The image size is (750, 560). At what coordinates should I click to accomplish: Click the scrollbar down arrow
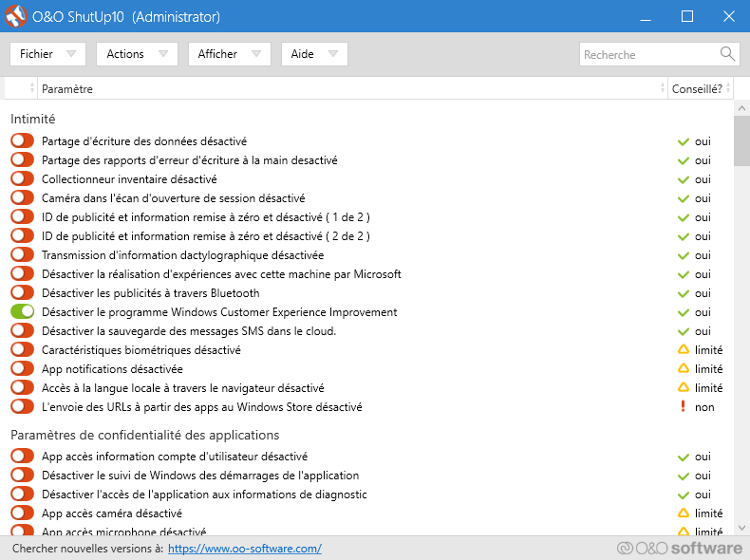pyautogui.click(x=741, y=528)
